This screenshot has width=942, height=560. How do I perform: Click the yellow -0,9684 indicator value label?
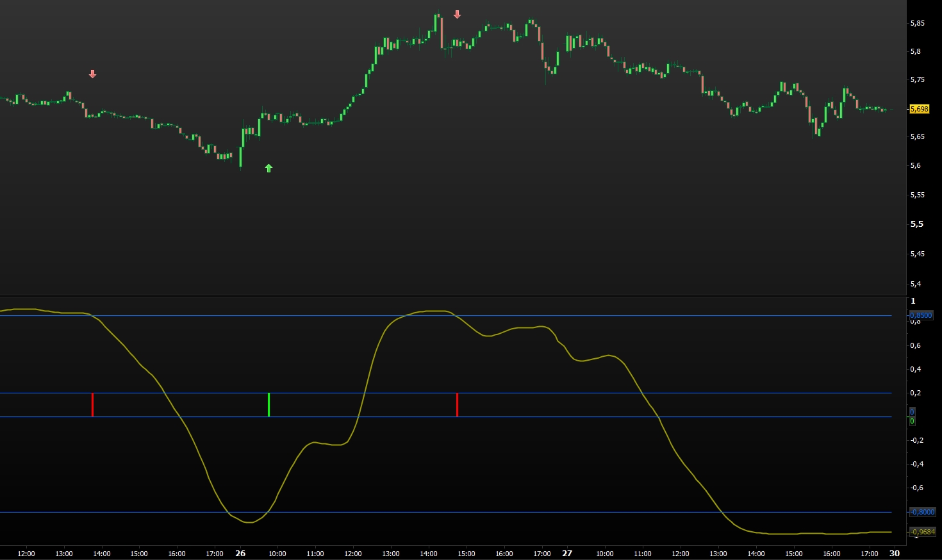click(923, 532)
